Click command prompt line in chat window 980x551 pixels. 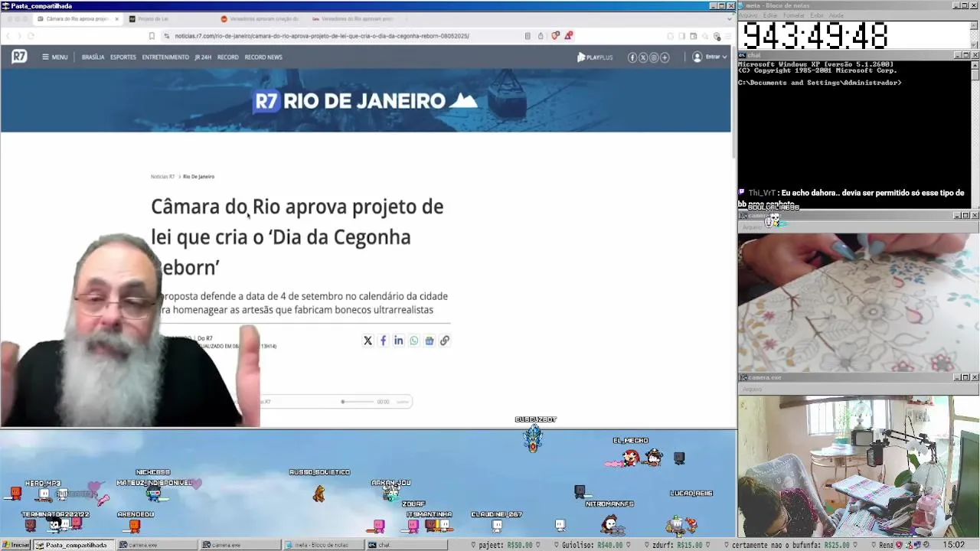[x=820, y=83]
